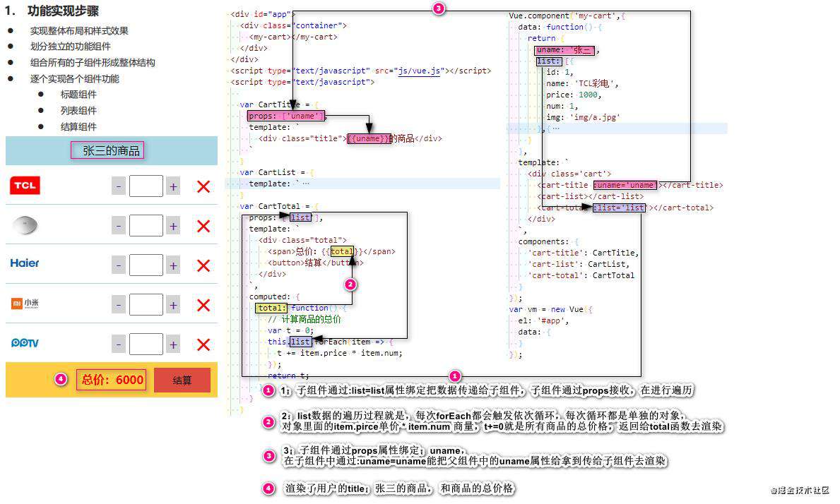Screen dimensions: 840x504
Task: Click the mouse product image
Action: pos(25,225)
